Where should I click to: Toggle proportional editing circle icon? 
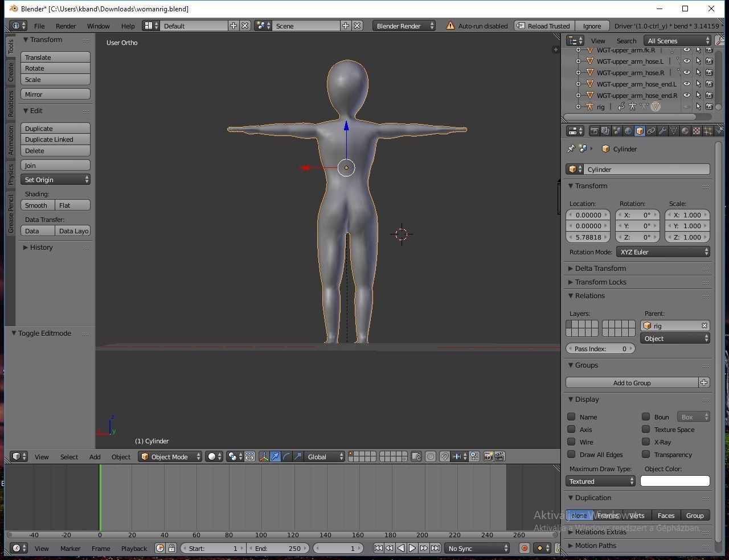coord(431,456)
